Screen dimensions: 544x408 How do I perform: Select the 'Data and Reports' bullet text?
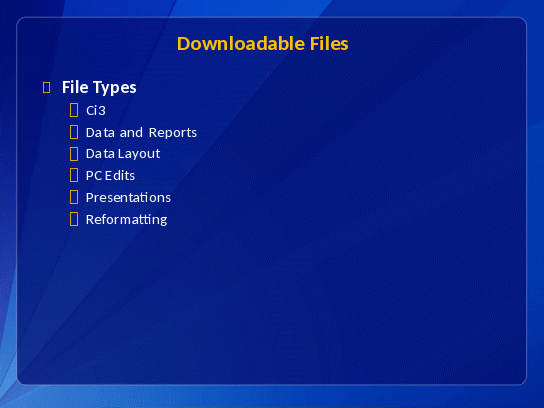pyautogui.click(x=141, y=133)
